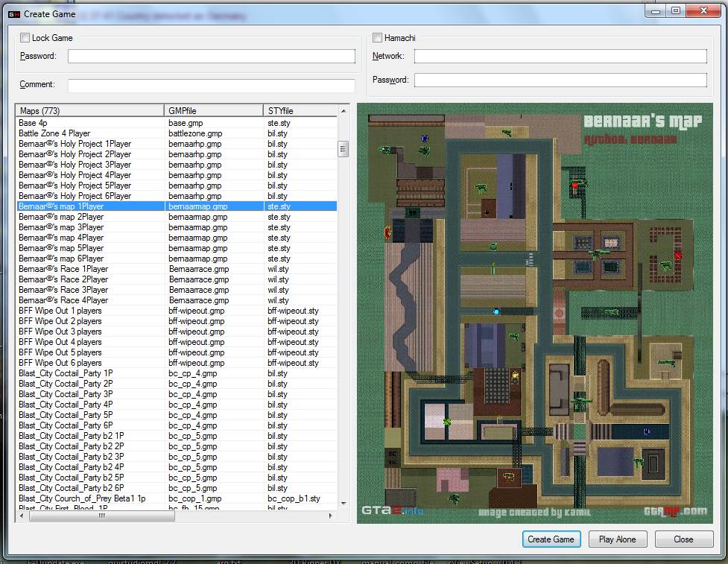Image resolution: width=728 pixels, height=564 pixels.
Task: Click the Bernaar's Map preview image
Action: click(x=534, y=313)
